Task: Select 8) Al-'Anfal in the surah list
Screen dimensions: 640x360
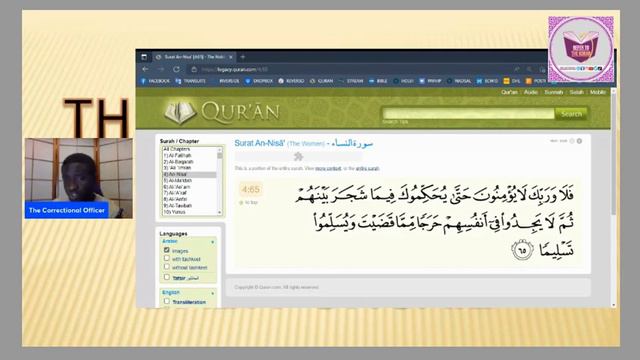Action: [x=189, y=199]
